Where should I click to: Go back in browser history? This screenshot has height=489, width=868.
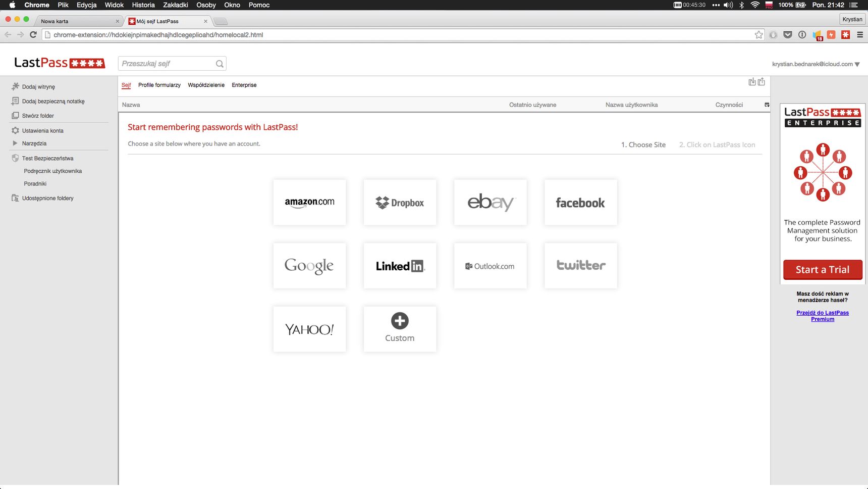(8, 35)
